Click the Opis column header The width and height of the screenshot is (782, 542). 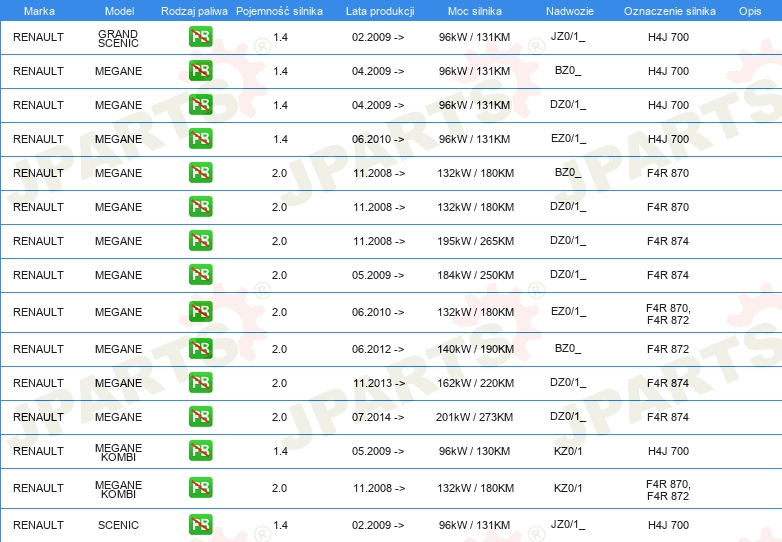tap(750, 11)
